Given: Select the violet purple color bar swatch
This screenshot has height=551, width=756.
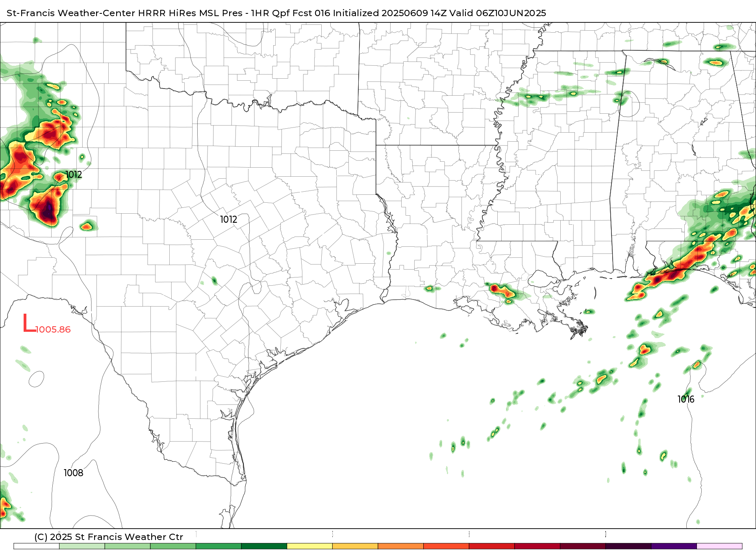Looking at the screenshot, I should 674,546.
